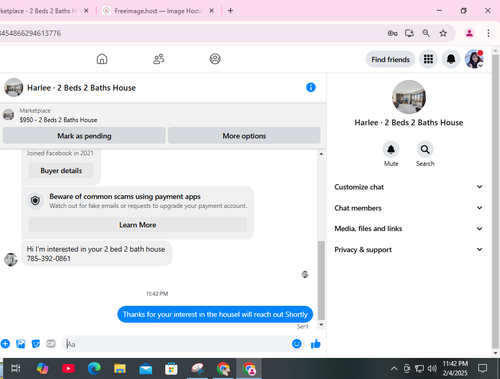
Task: Open Copilot from the taskbar
Action: coord(42,368)
